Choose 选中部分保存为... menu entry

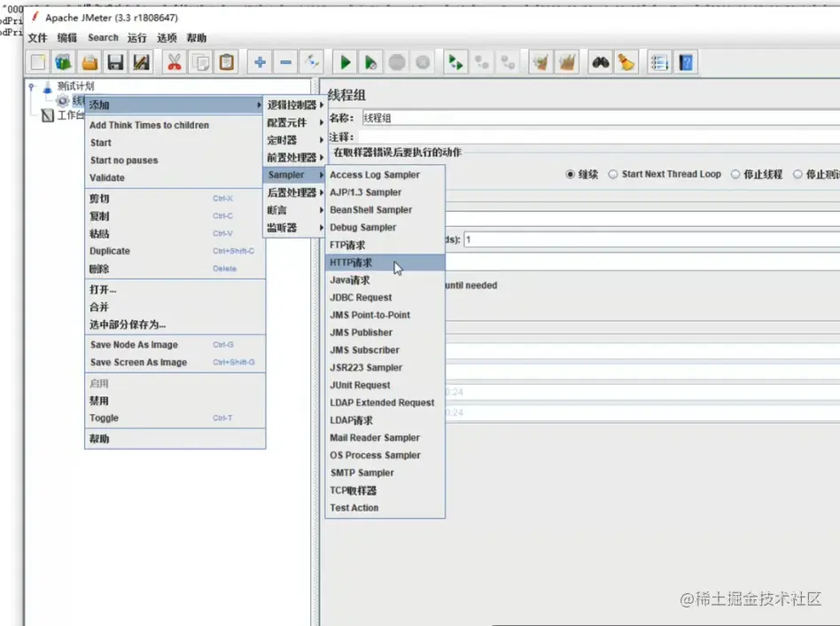tap(175, 325)
